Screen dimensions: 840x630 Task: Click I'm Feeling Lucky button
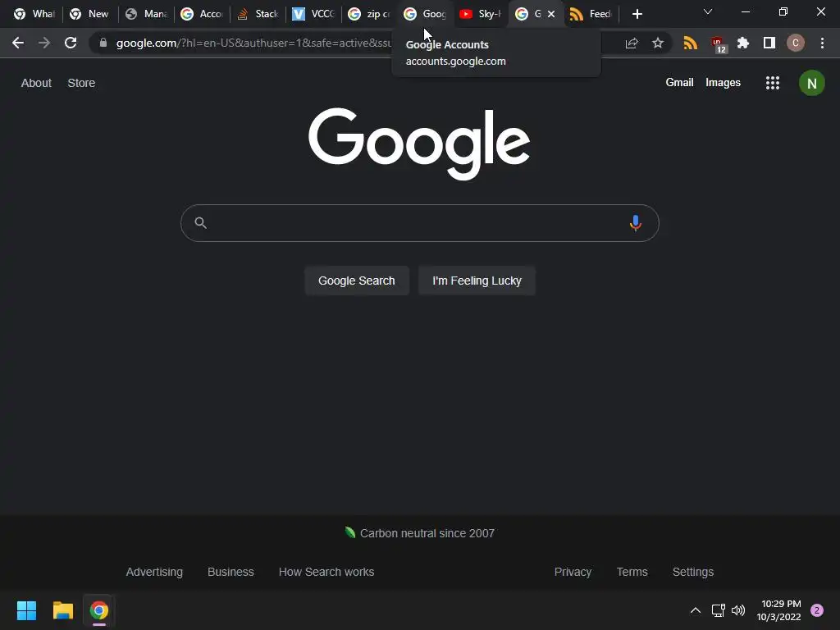point(477,281)
